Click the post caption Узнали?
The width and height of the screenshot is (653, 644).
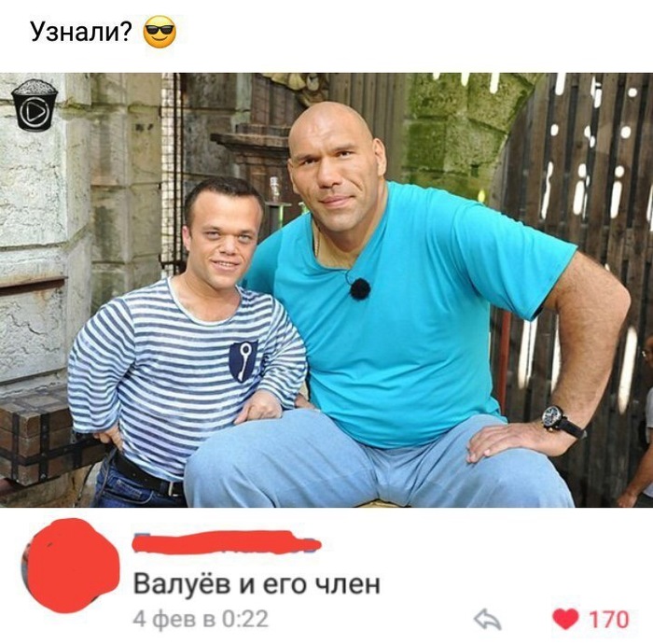coord(81,32)
